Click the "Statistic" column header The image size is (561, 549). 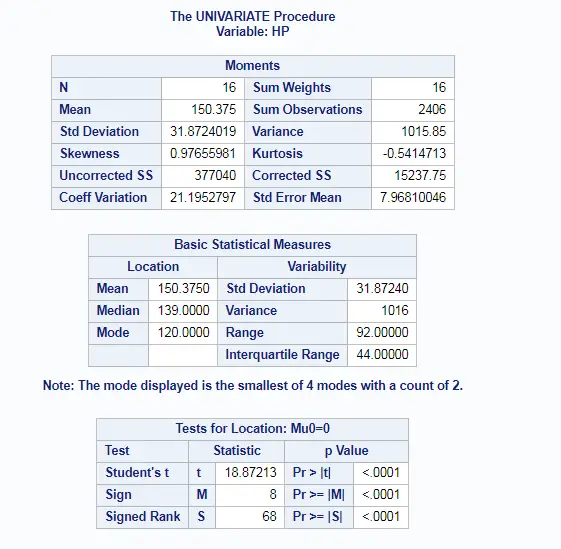[237, 451]
